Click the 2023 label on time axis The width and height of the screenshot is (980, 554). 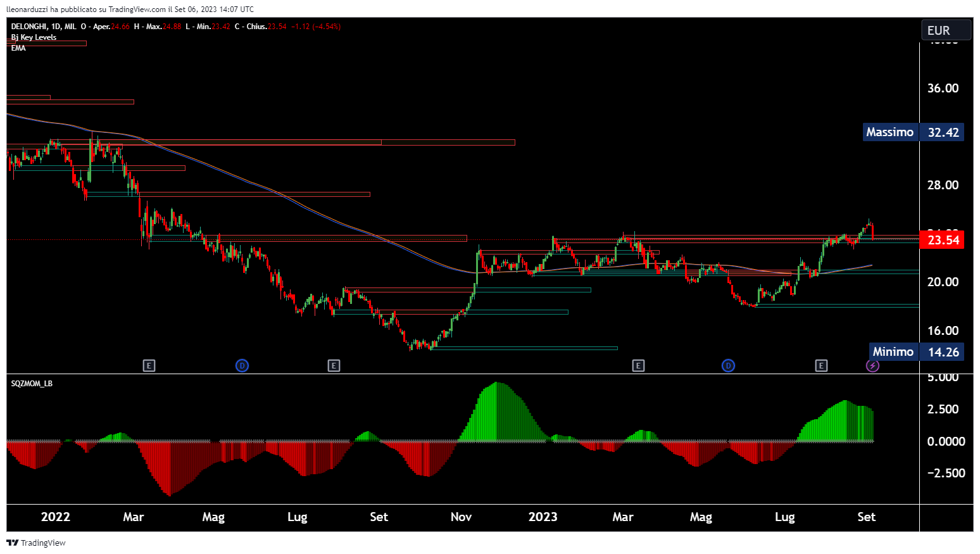tap(543, 517)
